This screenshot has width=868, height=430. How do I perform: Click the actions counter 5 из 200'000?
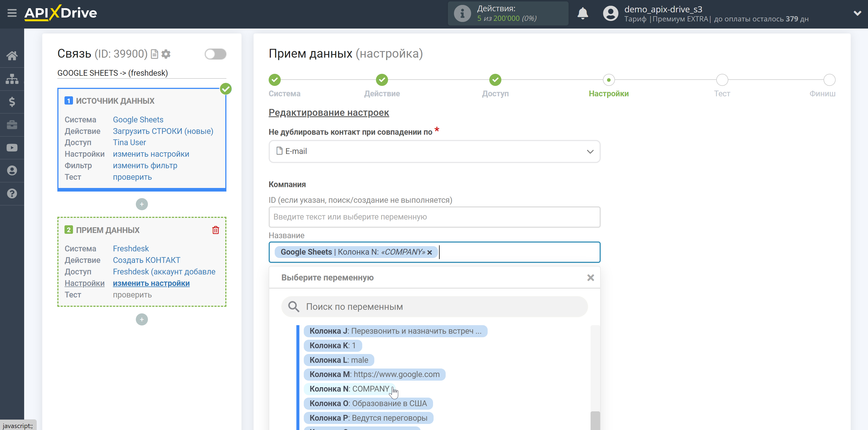506,19
